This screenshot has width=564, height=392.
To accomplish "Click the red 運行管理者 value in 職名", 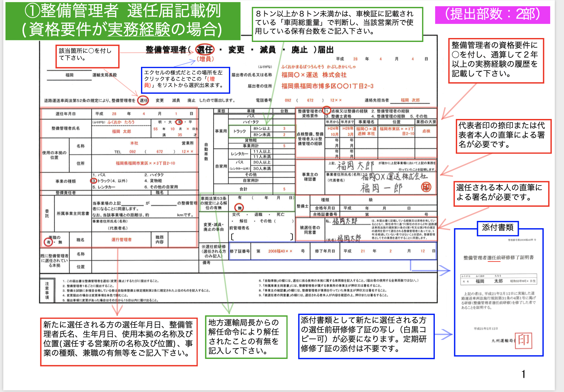I will tap(121, 240).
